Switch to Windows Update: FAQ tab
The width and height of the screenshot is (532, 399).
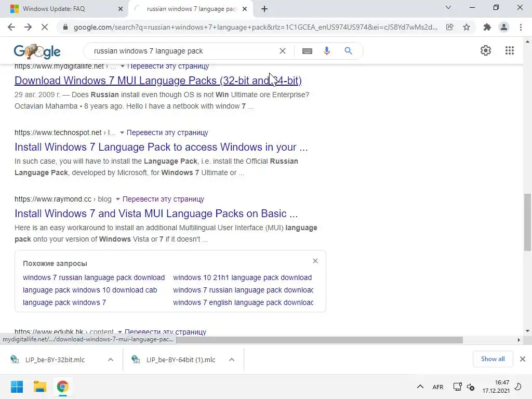[x=54, y=9]
